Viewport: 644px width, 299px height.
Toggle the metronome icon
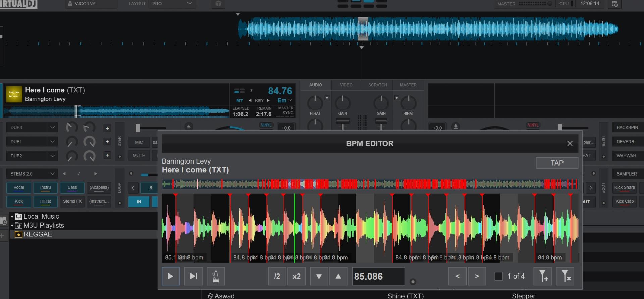click(216, 276)
